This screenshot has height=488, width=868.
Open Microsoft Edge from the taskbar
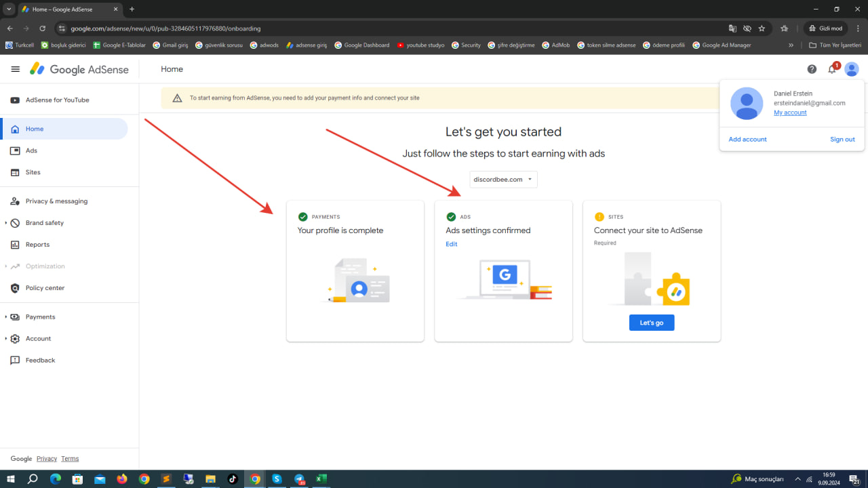click(x=56, y=479)
